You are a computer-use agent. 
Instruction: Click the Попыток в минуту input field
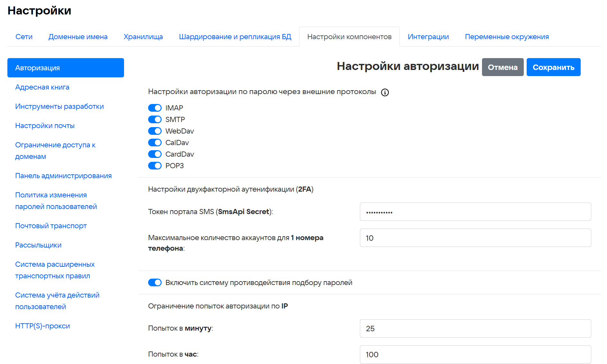pos(475,328)
